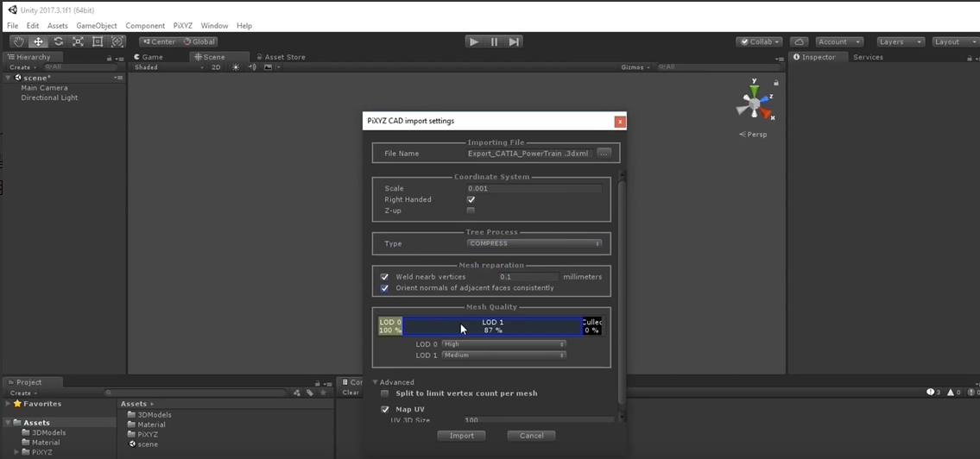Open the Layers dropdown
The height and width of the screenshot is (459, 980).
click(900, 41)
